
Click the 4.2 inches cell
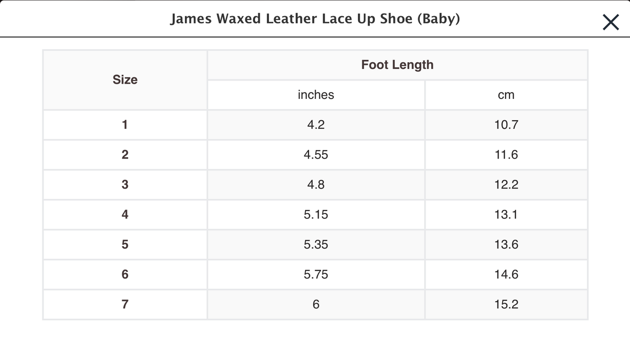(x=316, y=125)
